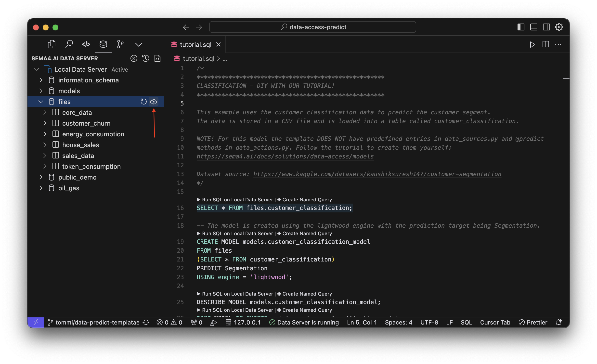
Task: Expand the token_consumption table
Action: pos(45,167)
